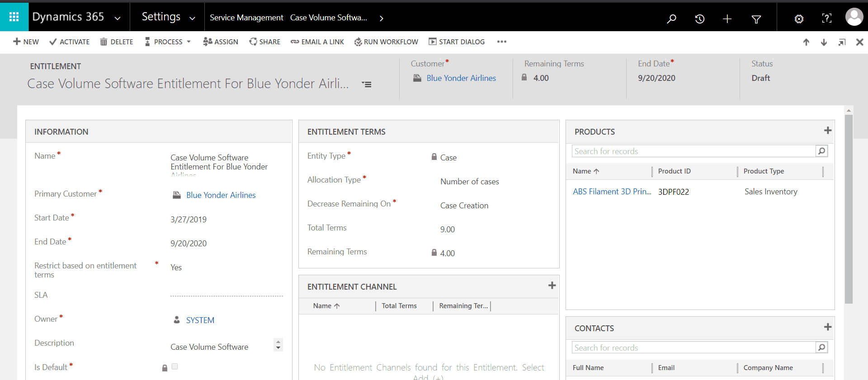Open the app launcher waffle icon
This screenshot has height=380, width=868.
tap(14, 17)
